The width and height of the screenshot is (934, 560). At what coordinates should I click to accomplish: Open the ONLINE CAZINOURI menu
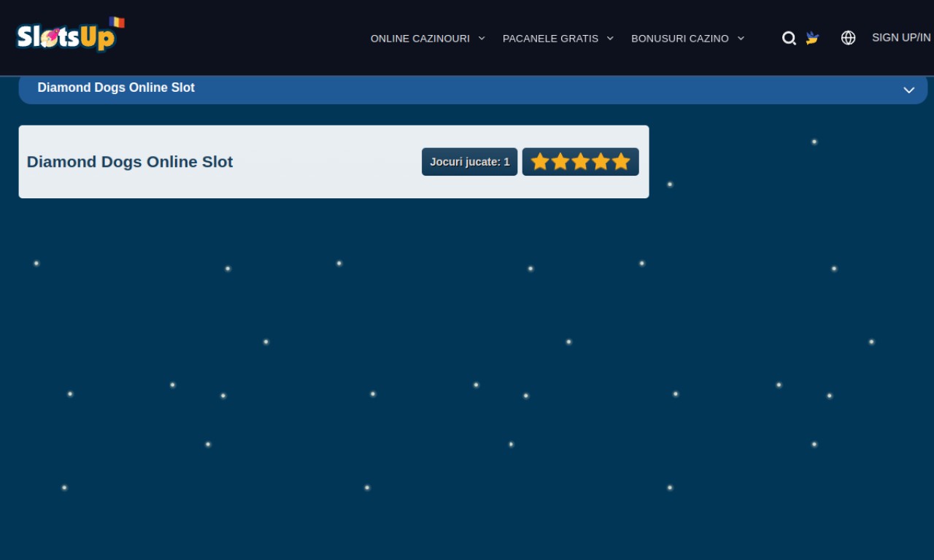[420, 39]
